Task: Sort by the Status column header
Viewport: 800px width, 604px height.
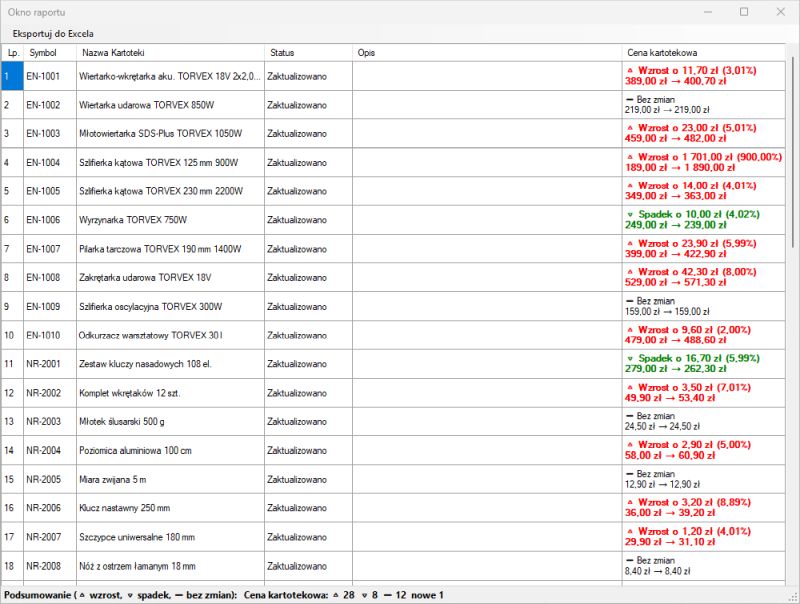Action: tap(308, 53)
